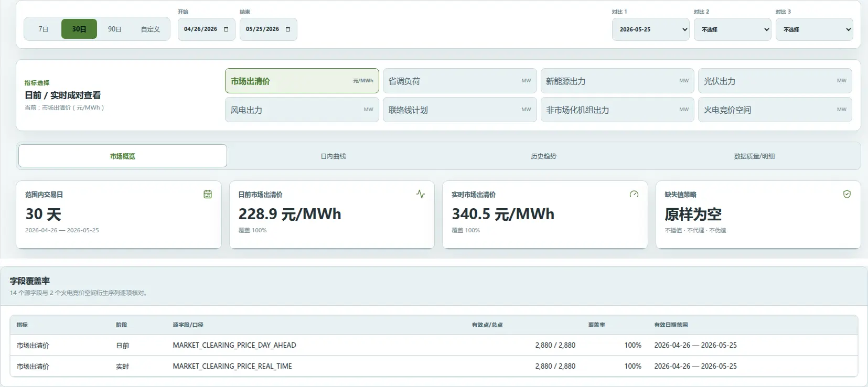This screenshot has height=387, width=868.
Task: Click the calendar icon on 范围内交易日 card
Action: 208,194
